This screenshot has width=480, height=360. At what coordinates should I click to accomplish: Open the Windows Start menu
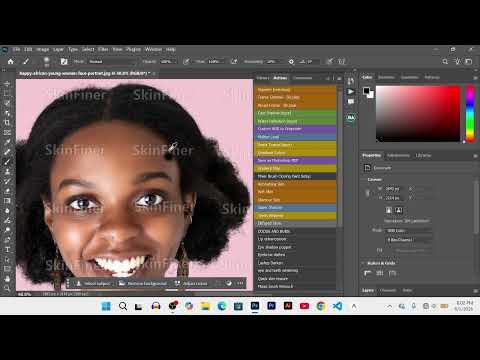(106, 306)
